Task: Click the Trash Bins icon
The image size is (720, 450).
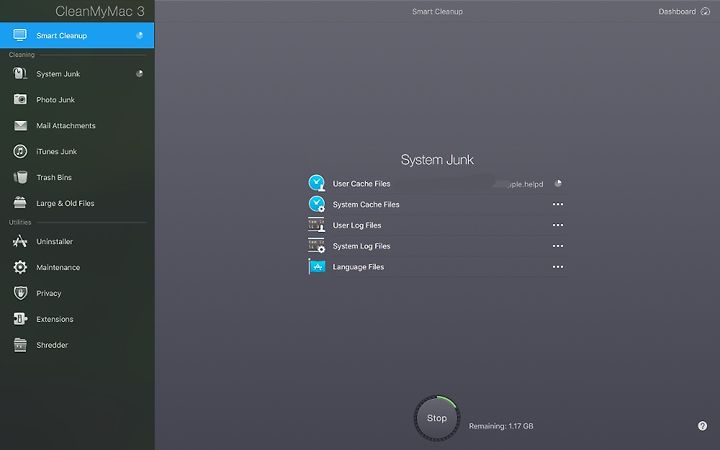Action: (x=20, y=177)
